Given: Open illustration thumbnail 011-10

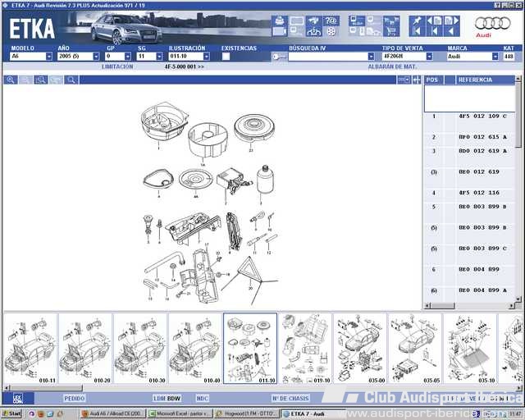Looking at the screenshot, I should point(250,349).
